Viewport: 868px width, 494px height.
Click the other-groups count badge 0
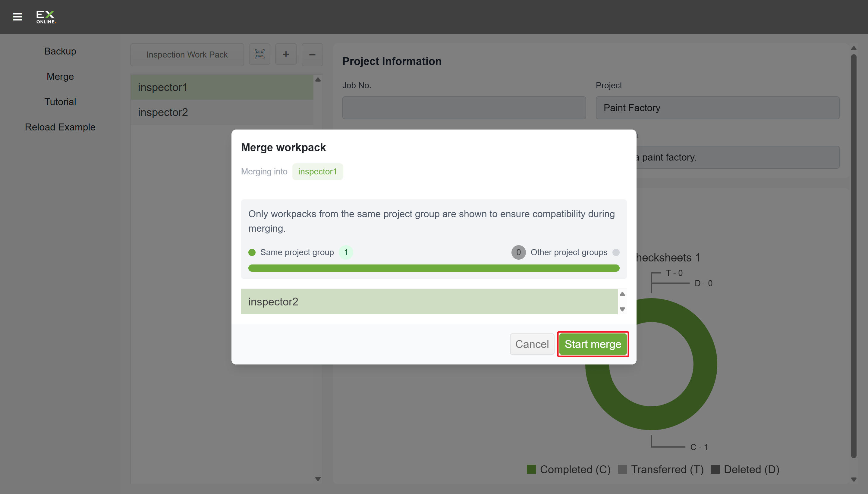[x=518, y=252]
